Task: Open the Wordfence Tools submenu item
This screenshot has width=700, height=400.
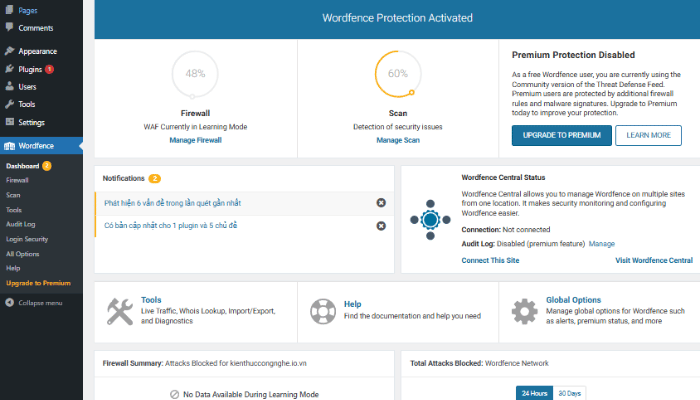Action: point(13,210)
